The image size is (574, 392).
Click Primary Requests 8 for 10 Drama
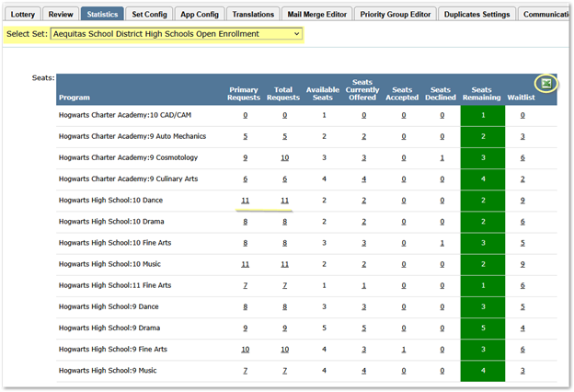[246, 222]
